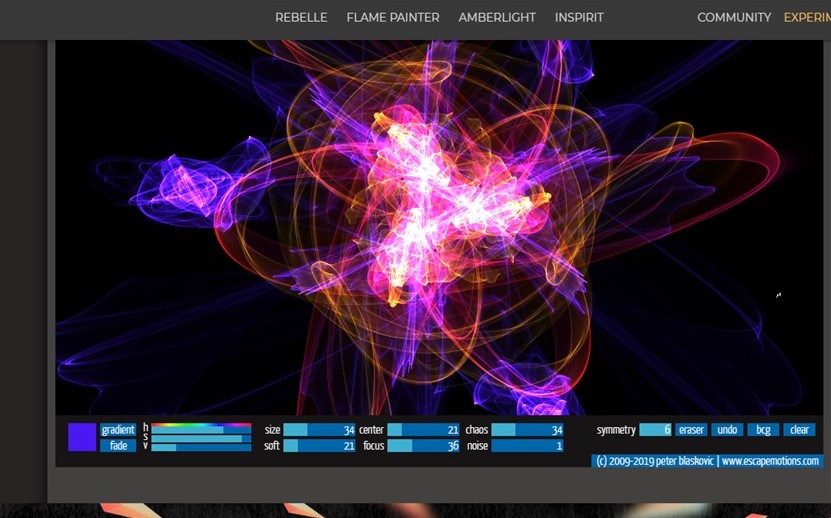Change the symmetry value slider showing 6
Image resolution: width=831 pixels, height=518 pixels.
[656, 430]
